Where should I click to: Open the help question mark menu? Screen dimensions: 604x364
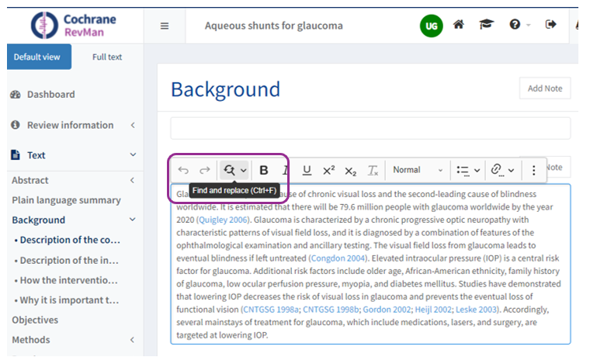click(x=517, y=25)
